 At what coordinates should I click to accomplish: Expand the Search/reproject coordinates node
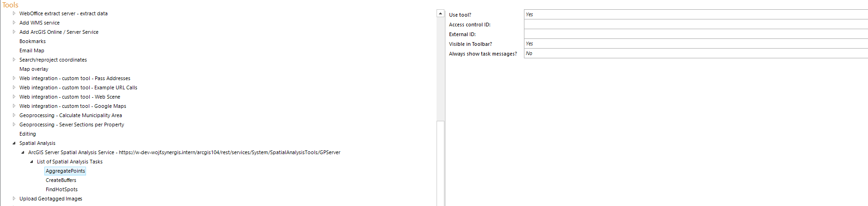[x=14, y=60]
